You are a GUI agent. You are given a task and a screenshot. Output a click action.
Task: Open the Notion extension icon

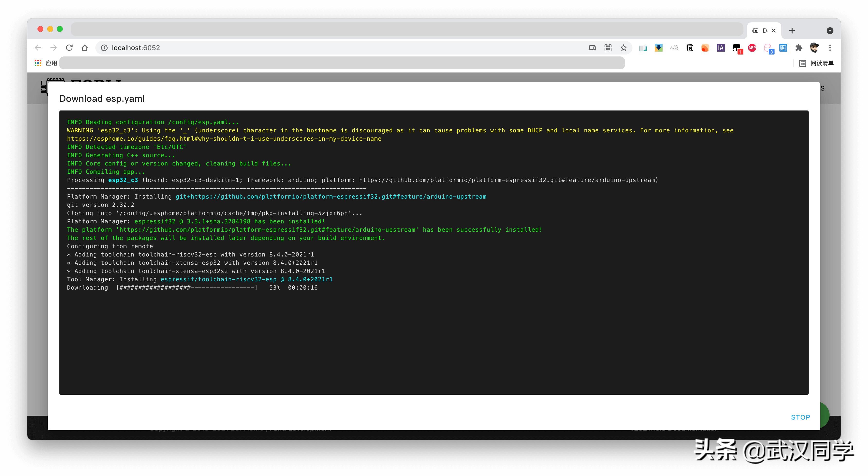pos(690,48)
